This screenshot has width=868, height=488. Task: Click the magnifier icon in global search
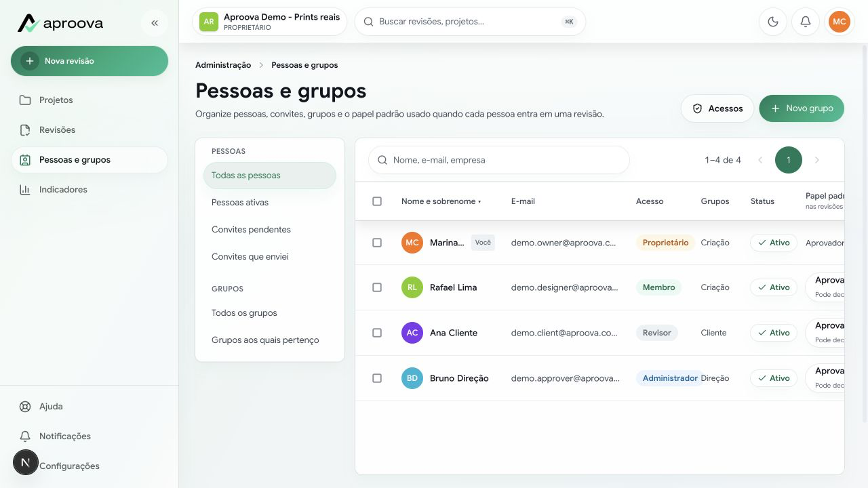369,22
